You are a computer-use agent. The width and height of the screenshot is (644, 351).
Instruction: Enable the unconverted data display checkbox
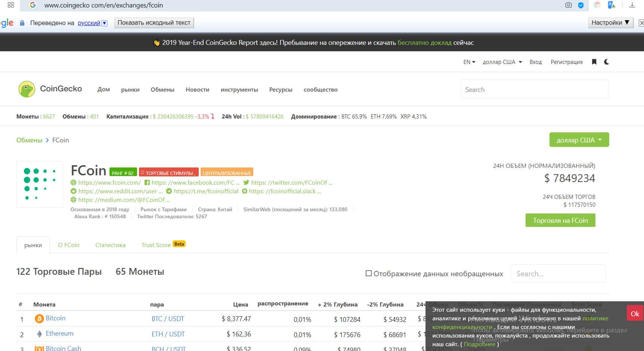368,274
